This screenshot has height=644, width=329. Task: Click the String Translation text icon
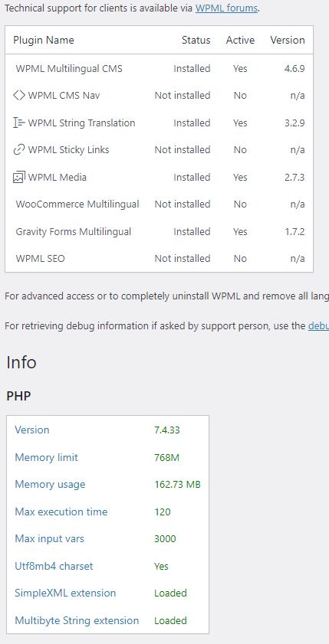[x=19, y=123]
